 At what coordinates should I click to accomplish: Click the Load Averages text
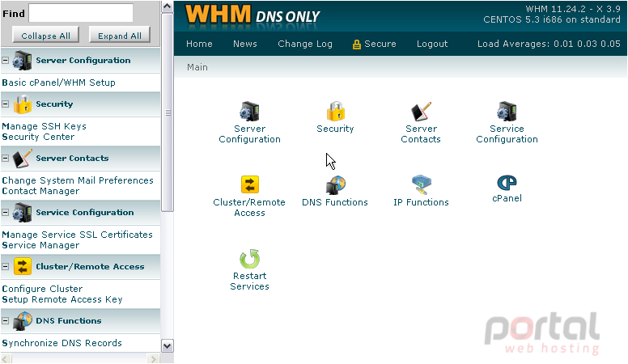point(549,44)
